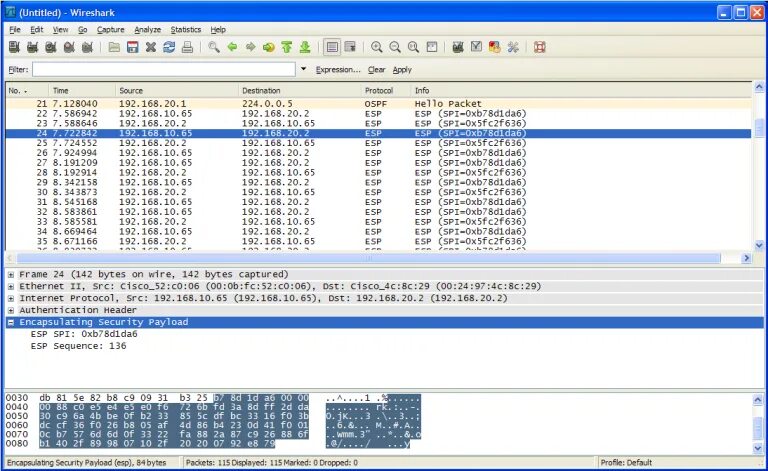The image size is (768, 471).
Task: Go to a specific packet number icon
Action: [268, 47]
